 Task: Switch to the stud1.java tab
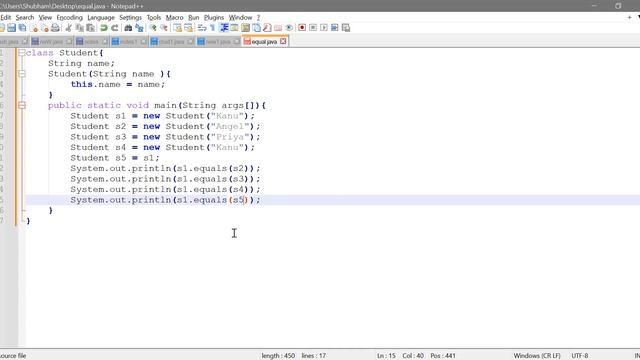pos(171,42)
